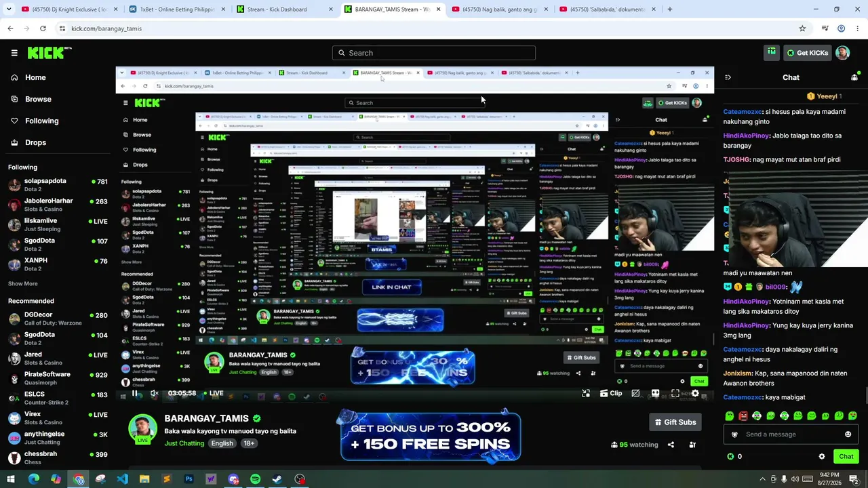Pause the live stream playback

[135, 393]
